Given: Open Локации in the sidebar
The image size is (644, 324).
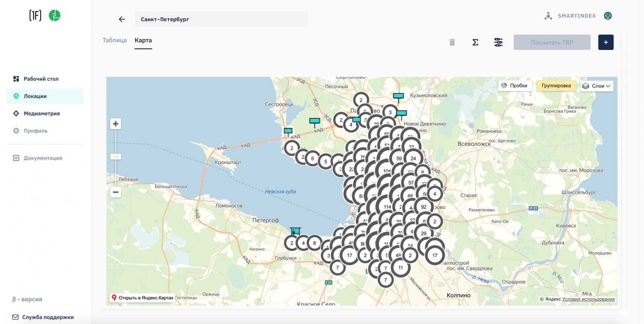Looking at the screenshot, I should click(x=45, y=96).
